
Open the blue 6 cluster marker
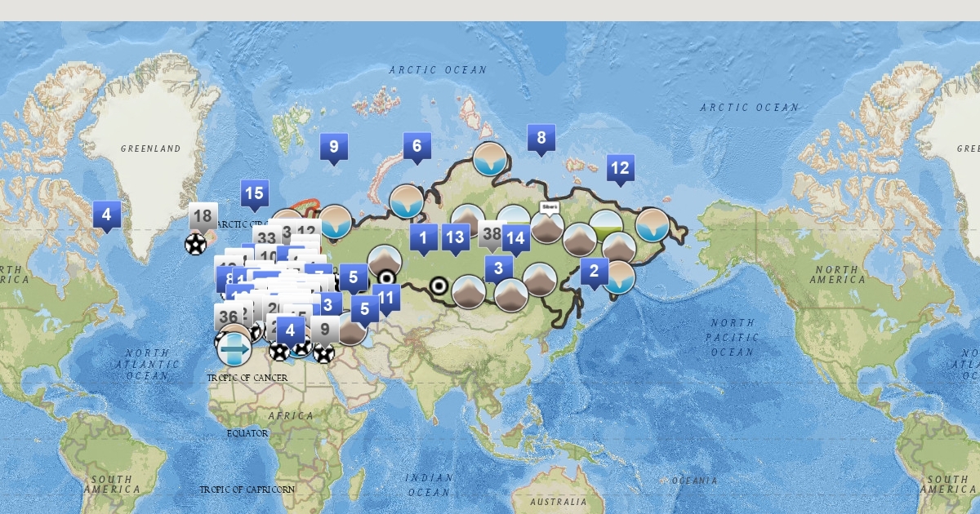416,146
